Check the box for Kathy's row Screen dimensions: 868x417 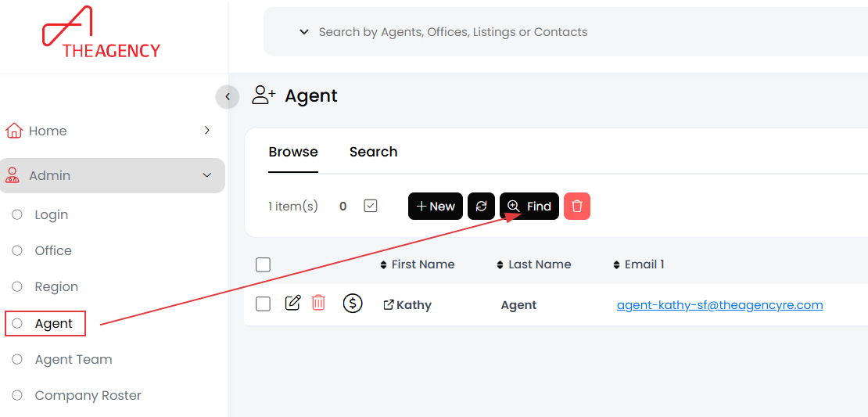coord(263,304)
